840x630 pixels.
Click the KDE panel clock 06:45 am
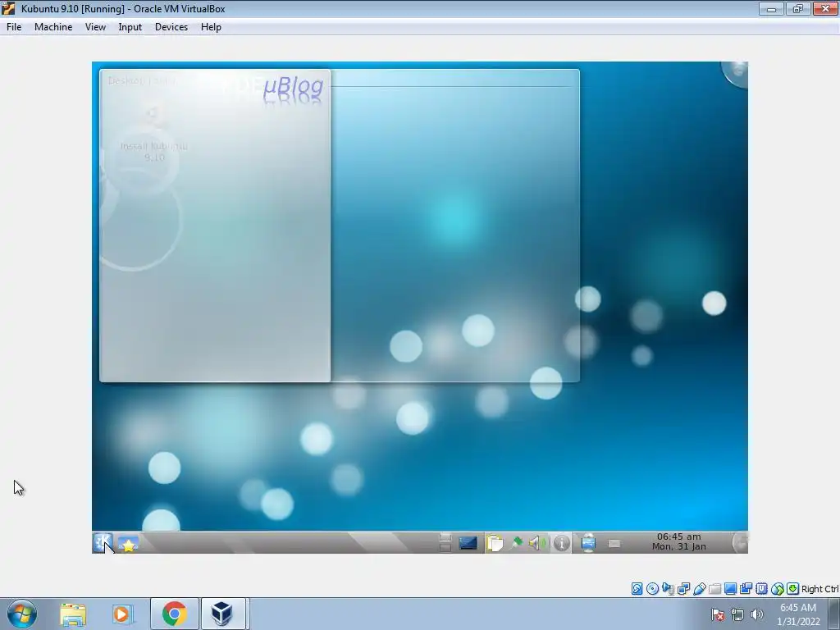[678, 541]
